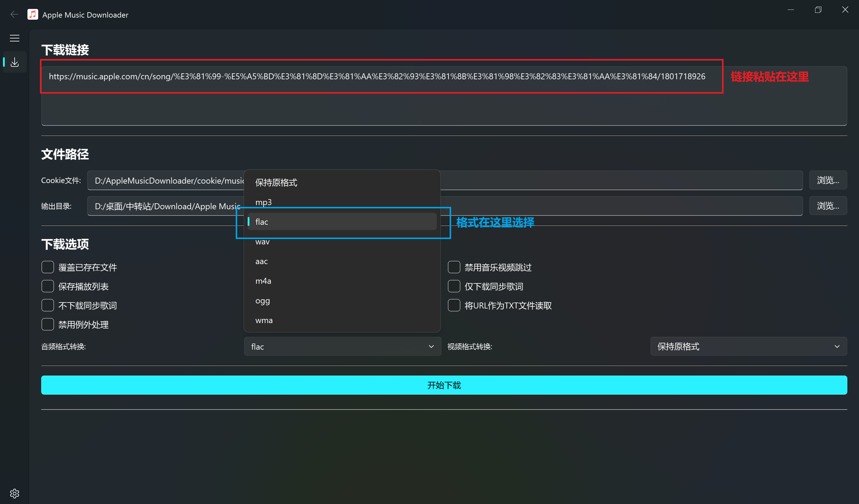
Task: Tick 将URL作为TXT文件读取 checkbox
Action: [454, 305]
